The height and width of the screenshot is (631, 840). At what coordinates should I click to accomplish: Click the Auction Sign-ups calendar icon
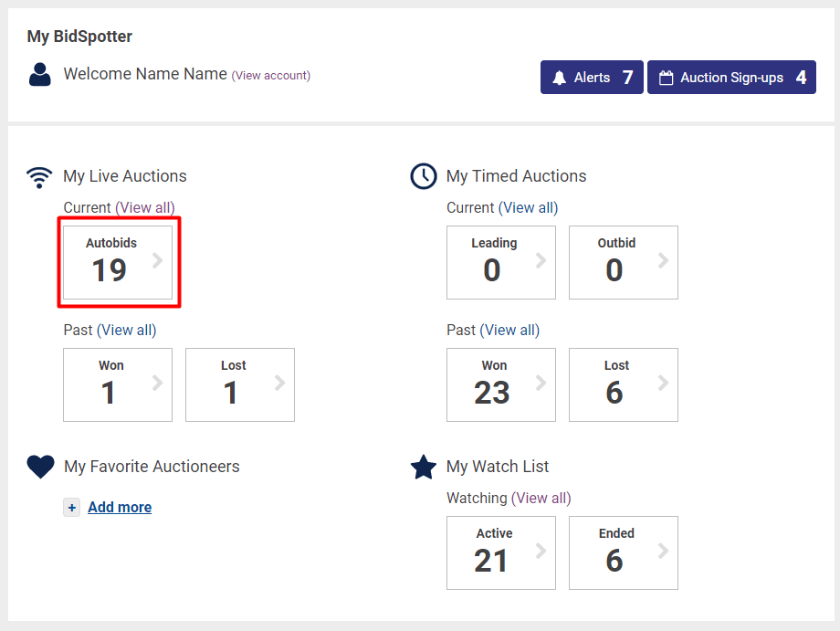point(666,78)
